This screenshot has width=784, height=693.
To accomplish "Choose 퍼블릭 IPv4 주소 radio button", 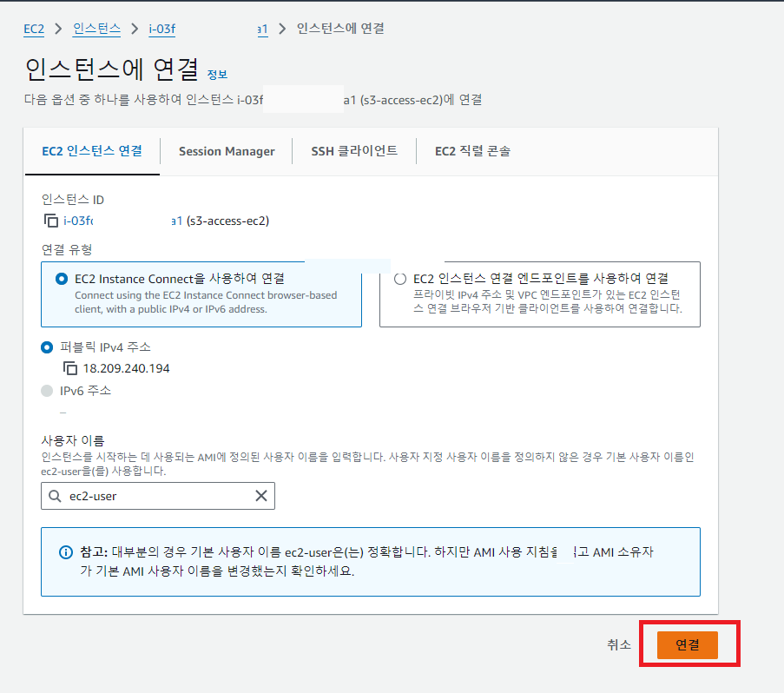I will pyautogui.click(x=47, y=347).
